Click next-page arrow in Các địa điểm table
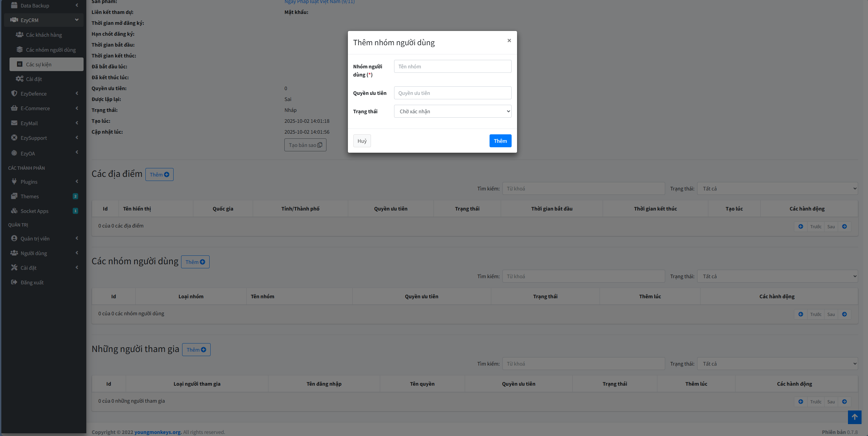The image size is (868, 436). 844,227
